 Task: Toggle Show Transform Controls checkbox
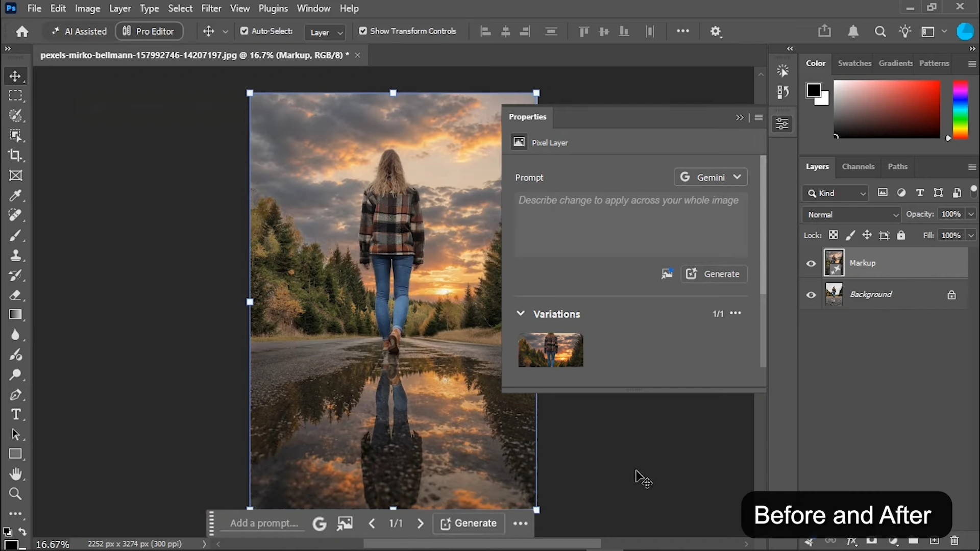click(363, 31)
